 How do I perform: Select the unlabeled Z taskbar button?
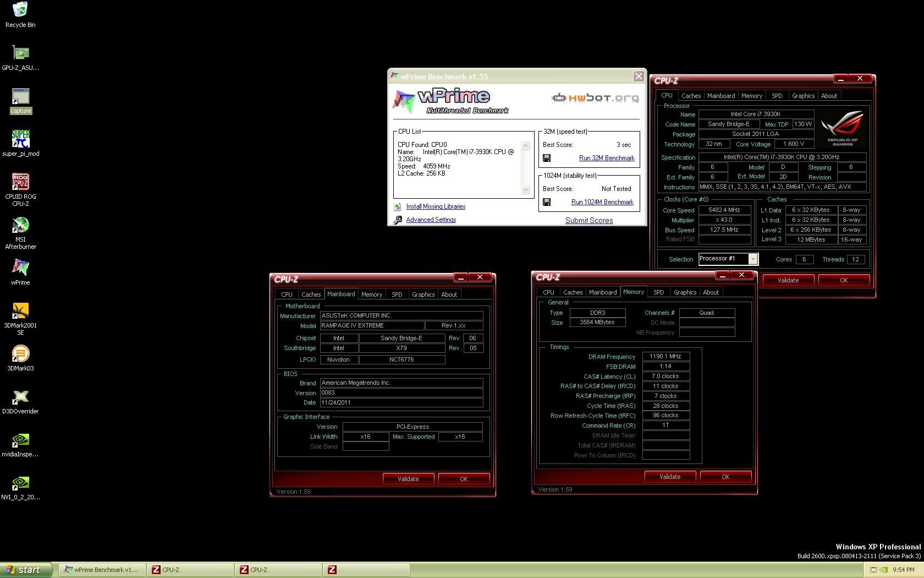[x=366, y=570]
